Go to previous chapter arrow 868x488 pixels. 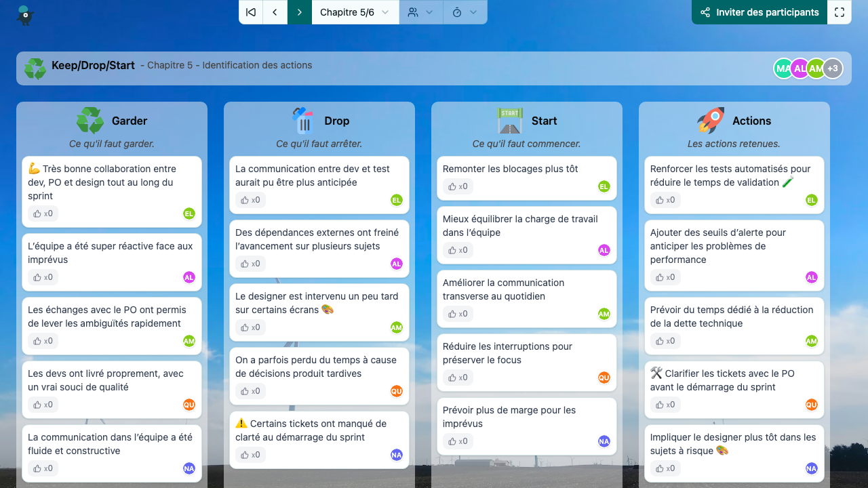275,12
